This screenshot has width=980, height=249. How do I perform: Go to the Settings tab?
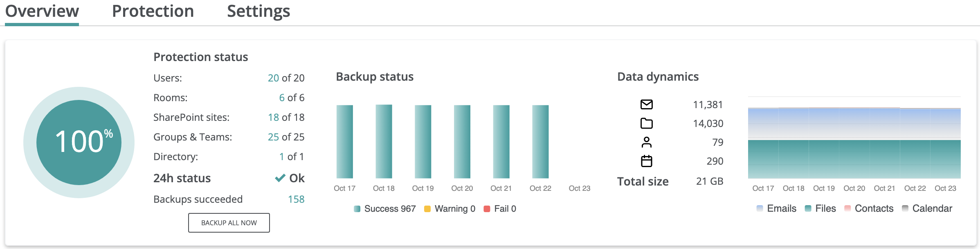pos(258,11)
